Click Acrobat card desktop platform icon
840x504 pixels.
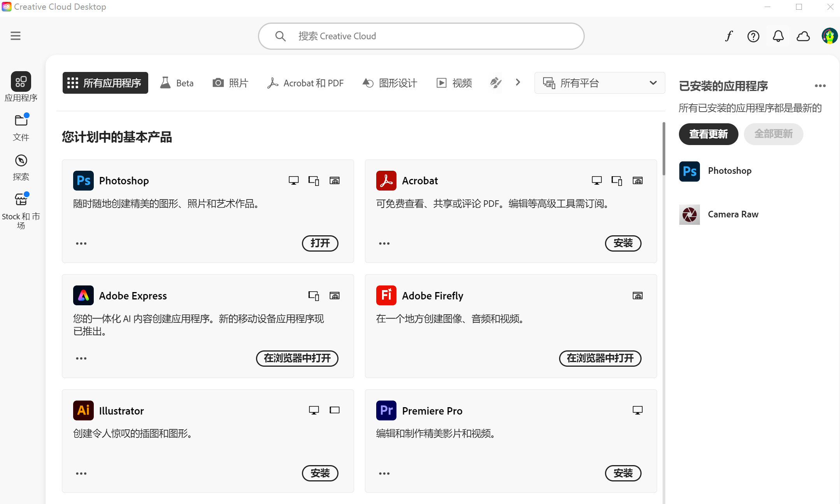597,180
